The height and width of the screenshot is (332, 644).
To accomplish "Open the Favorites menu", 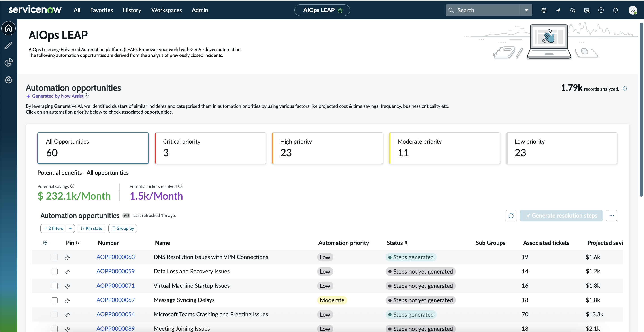I will (x=102, y=10).
